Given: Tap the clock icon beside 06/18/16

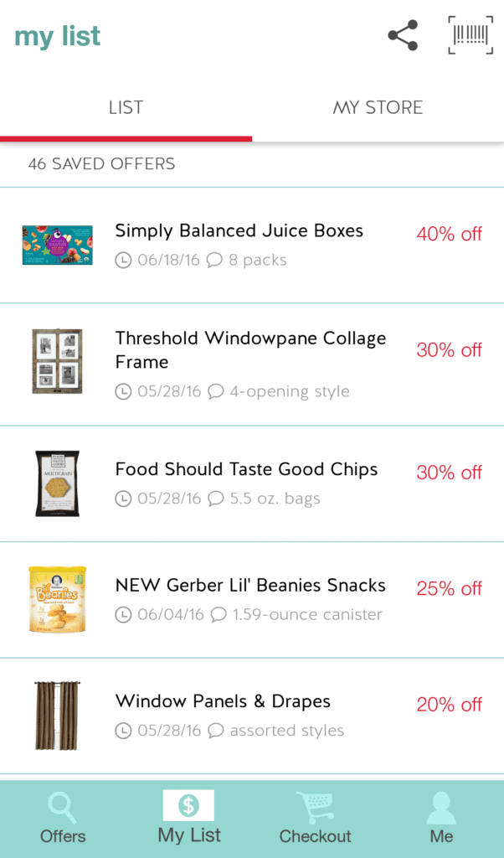Looking at the screenshot, I should click(x=122, y=260).
